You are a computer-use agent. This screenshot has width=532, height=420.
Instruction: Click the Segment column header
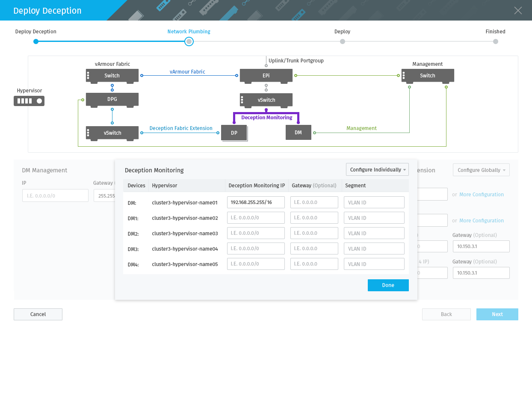pyautogui.click(x=355, y=186)
